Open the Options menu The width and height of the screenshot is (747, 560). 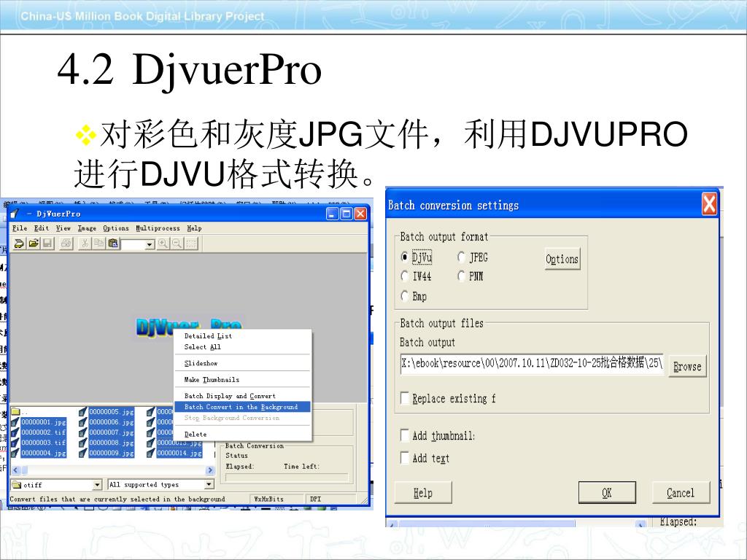(x=116, y=228)
